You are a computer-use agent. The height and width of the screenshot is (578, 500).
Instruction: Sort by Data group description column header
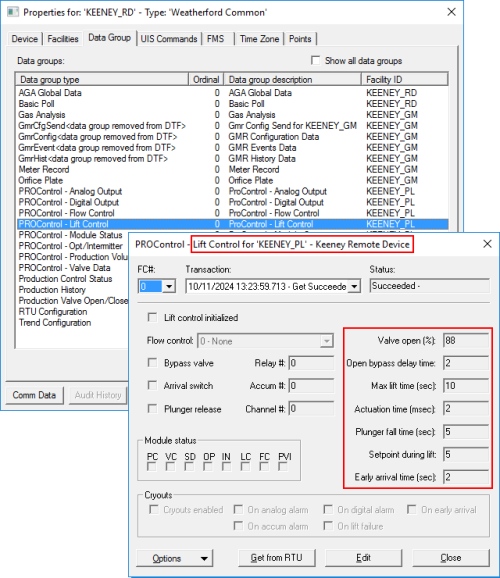[292, 80]
